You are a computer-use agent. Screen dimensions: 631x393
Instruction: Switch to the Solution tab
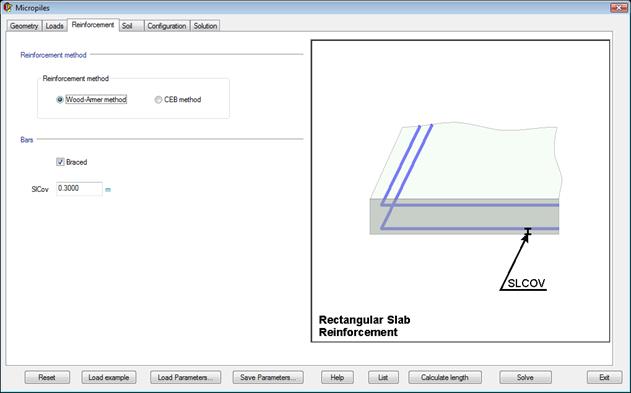[x=205, y=26]
